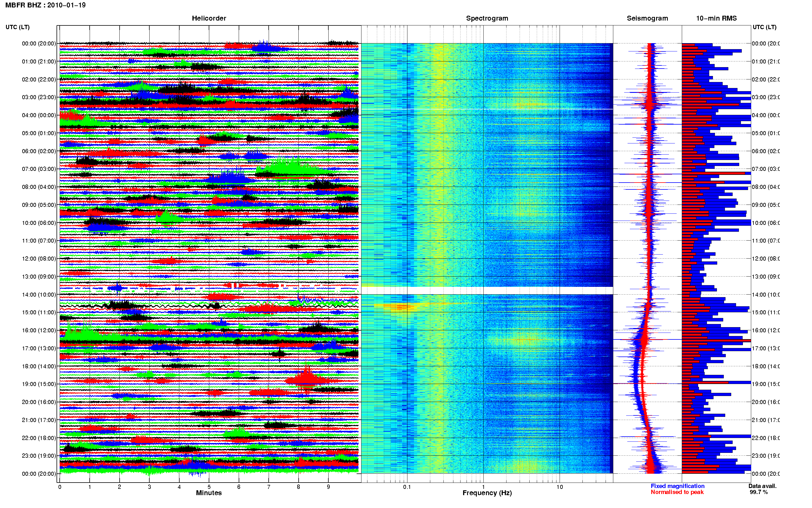The image size is (812, 508).
Task: Click the left 'UTC (LT)' axis label
Action: click(17, 27)
